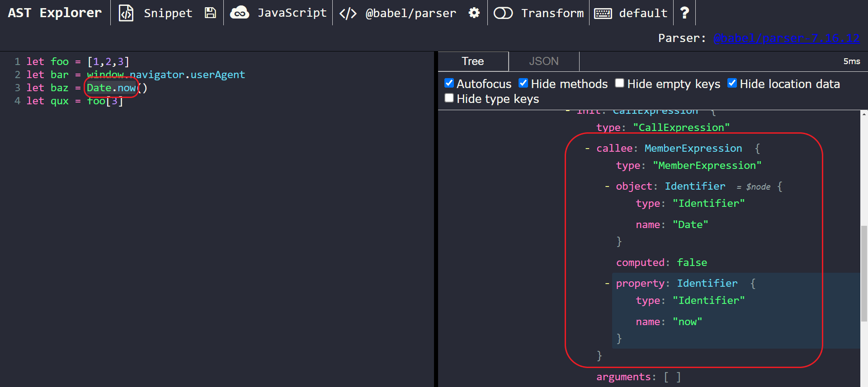Uncheck Hide methods checkbox
The width and height of the screenshot is (868, 387).
[x=523, y=83]
